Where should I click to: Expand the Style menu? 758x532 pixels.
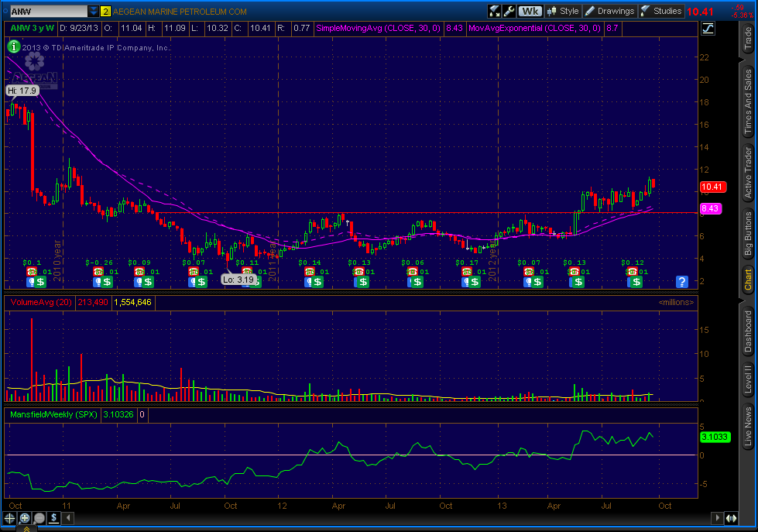tap(563, 11)
